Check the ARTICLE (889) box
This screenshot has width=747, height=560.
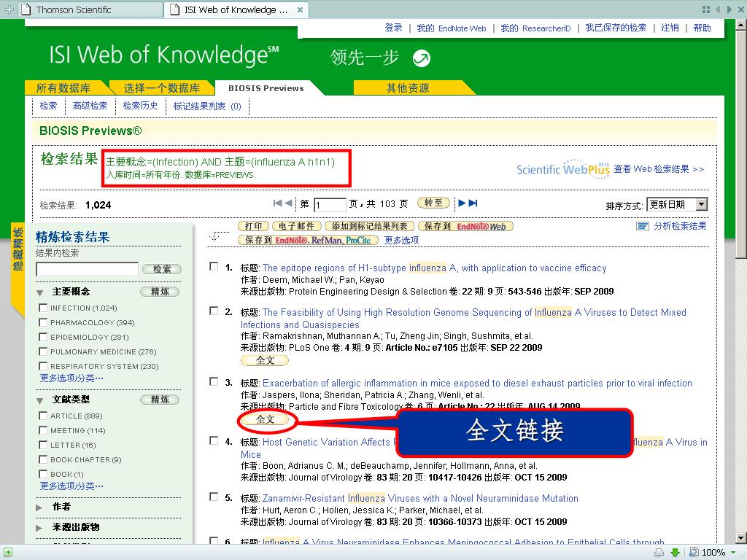click(x=43, y=416)
